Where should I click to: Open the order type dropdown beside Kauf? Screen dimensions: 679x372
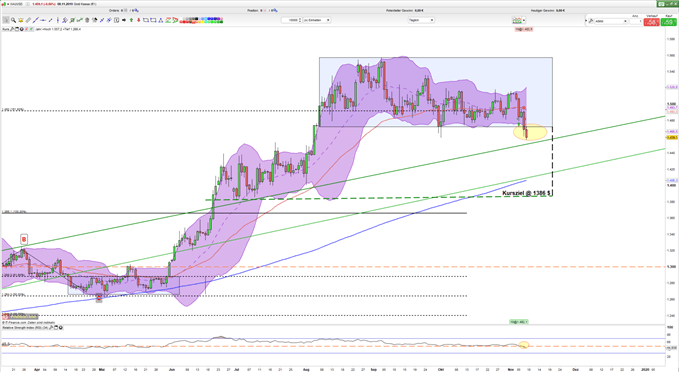click(x=611, y=21)
